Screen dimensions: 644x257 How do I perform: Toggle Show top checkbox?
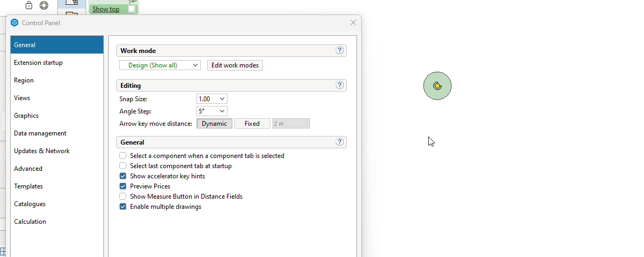click(x=132, y=9)
